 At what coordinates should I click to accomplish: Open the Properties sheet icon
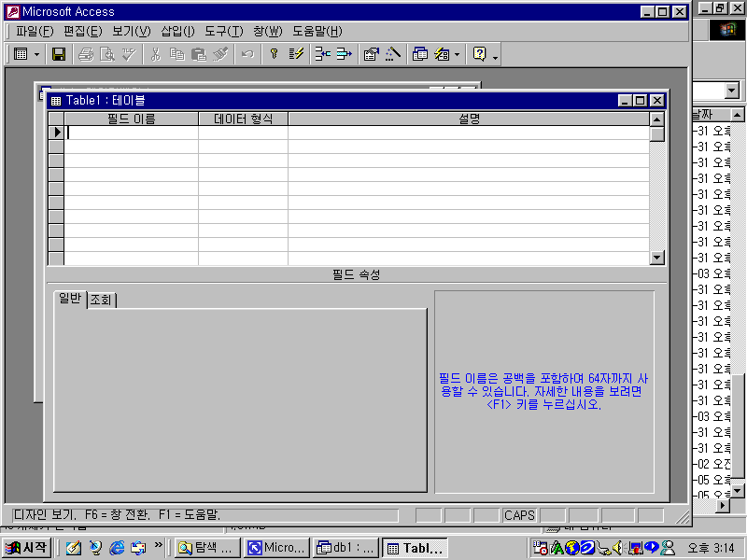[371, 54]
